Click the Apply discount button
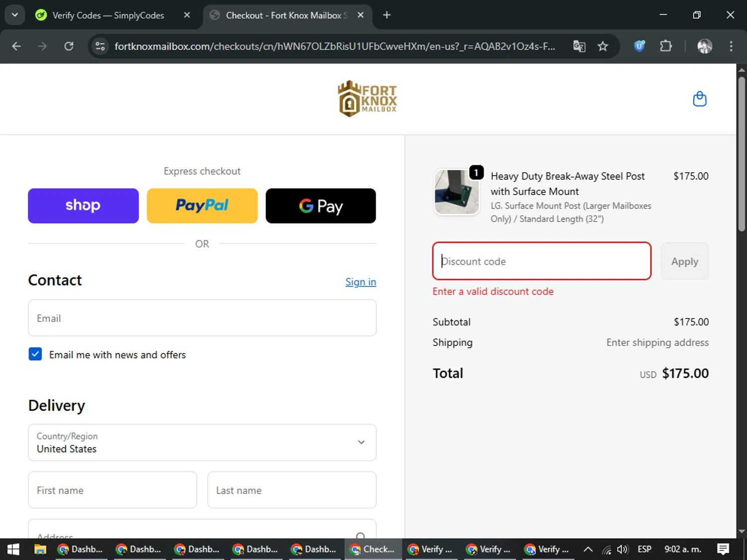The image size is (747, 560). click(685, 261)
